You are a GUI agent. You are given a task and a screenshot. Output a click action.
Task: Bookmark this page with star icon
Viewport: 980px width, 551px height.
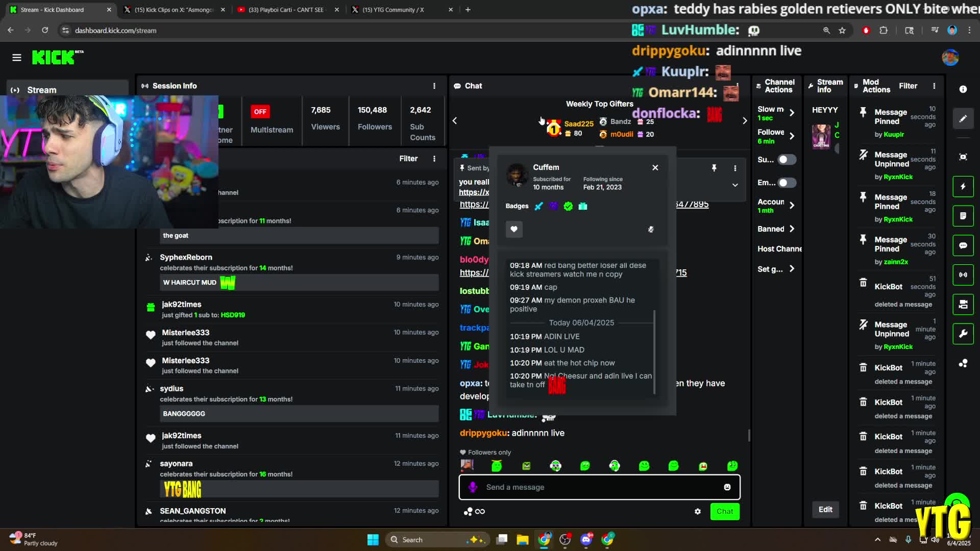coord(842,31)
